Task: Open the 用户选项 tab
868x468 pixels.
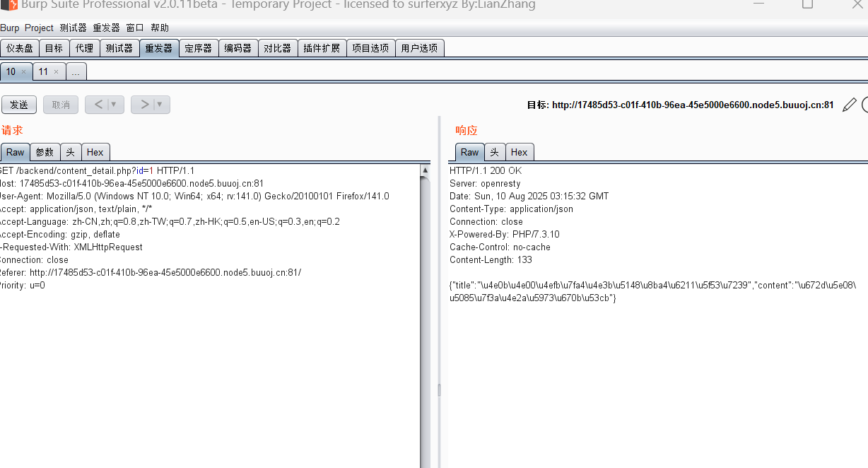Action: click(419, 48)
